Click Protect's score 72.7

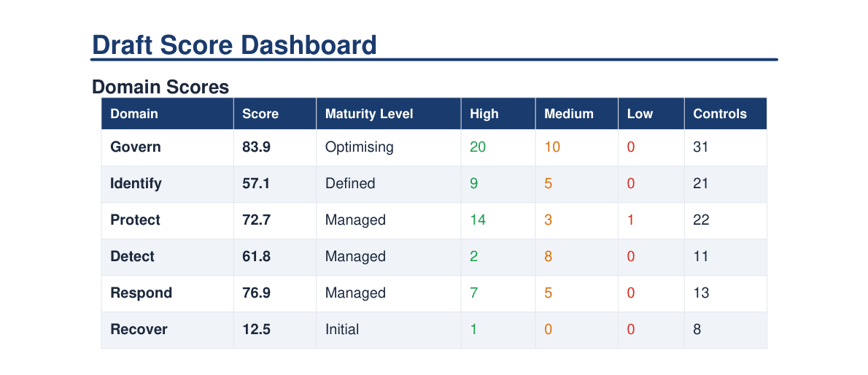[x=256, y=220]
